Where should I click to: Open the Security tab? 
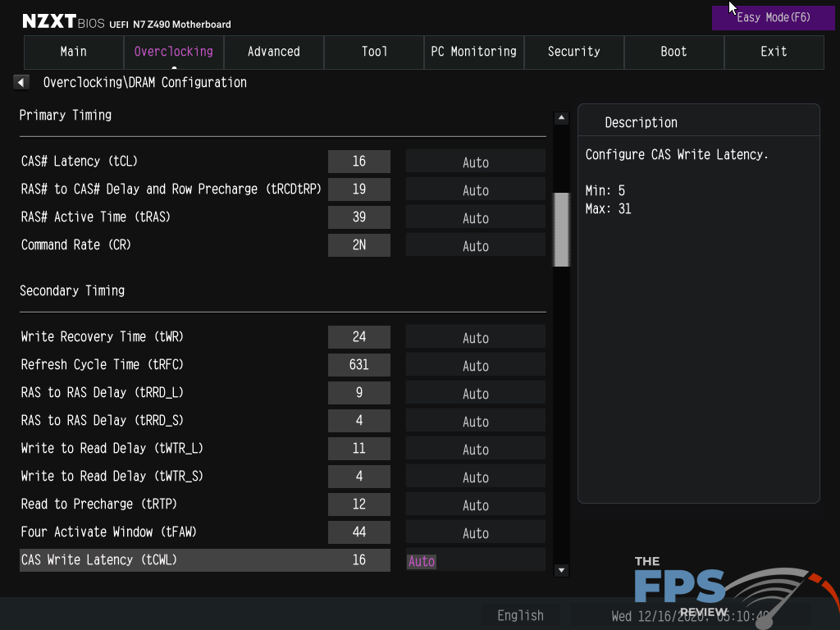pyautogui.click(x=573, y=52)
